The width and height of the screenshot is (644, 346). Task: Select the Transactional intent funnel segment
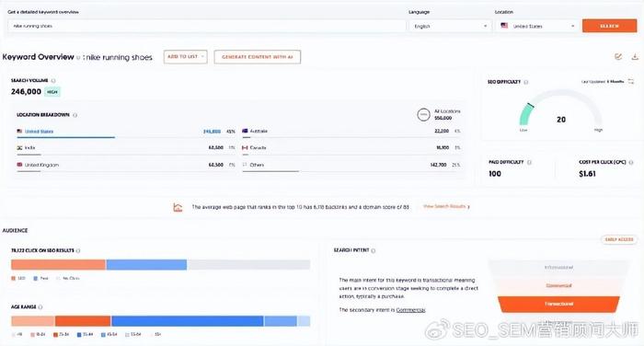pyautogui.click(x=558, y=304)
